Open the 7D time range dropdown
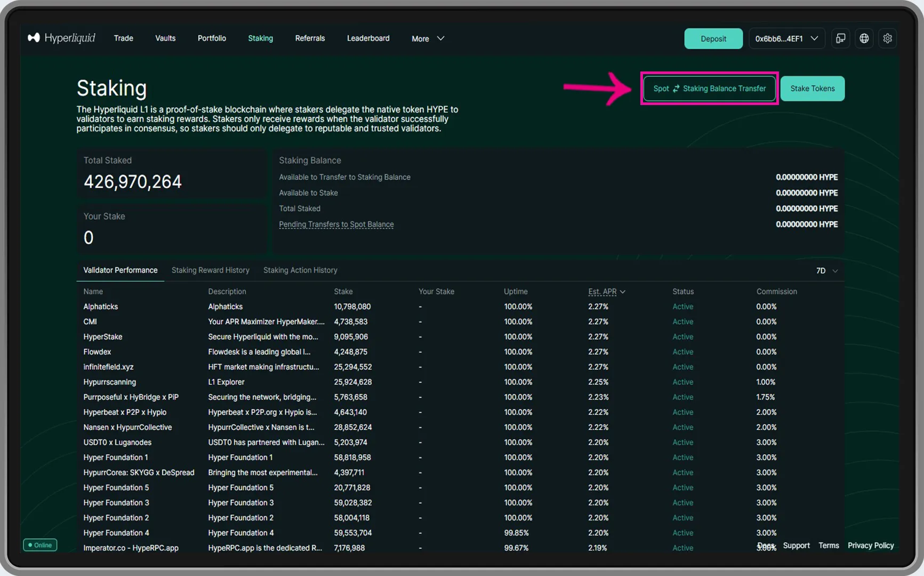 (826, 271)
